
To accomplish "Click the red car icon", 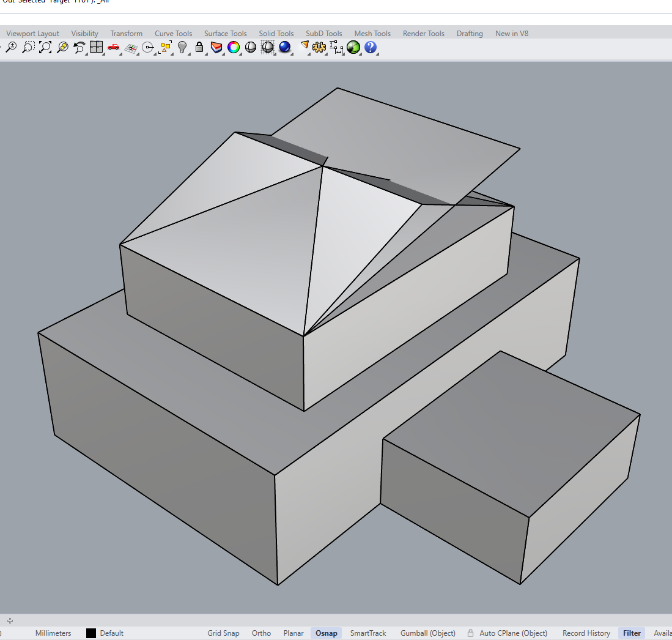I will click(113, 47).
